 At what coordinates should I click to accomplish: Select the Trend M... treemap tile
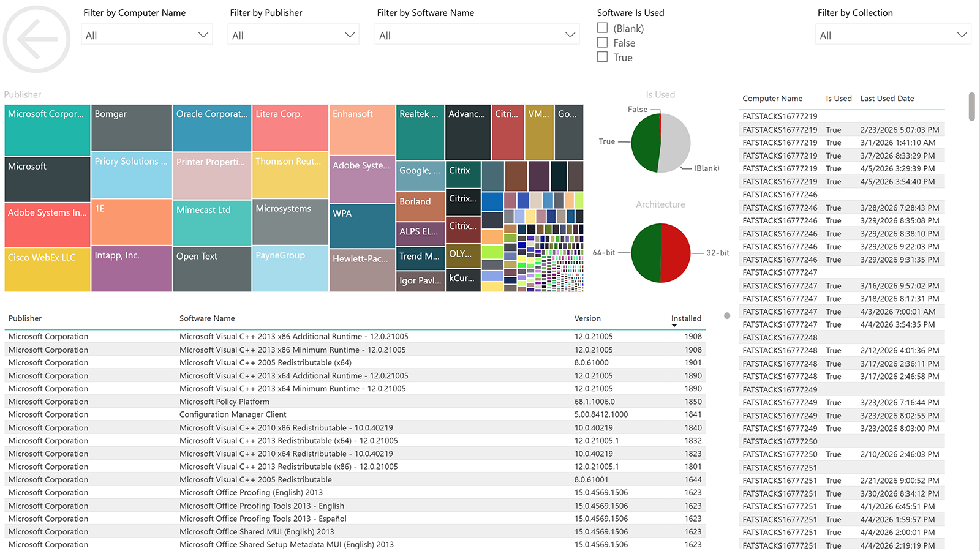tap(420, 258)
